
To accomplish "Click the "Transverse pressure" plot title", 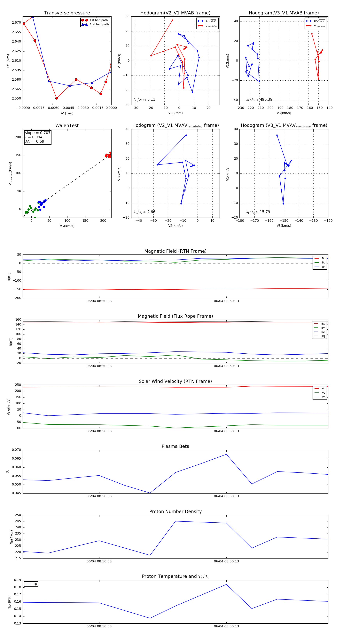I will tap(67, 13).
